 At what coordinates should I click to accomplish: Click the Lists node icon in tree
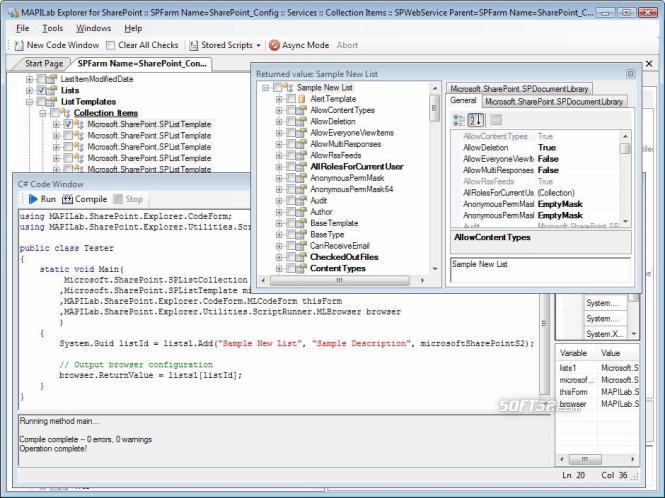point(52,90)
